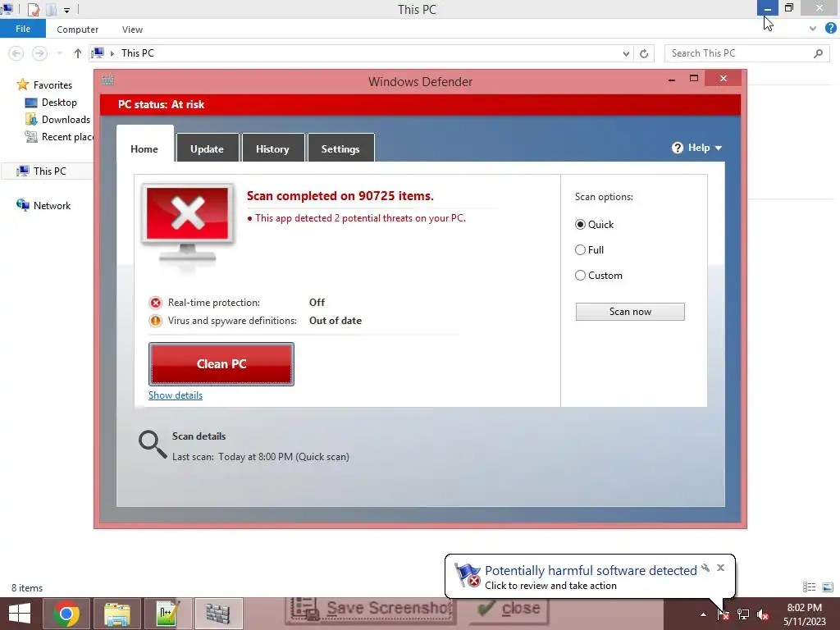Click the search magnifier in Explorer
The width and height of the screenshot is (840, 630).
coord(818,53)
